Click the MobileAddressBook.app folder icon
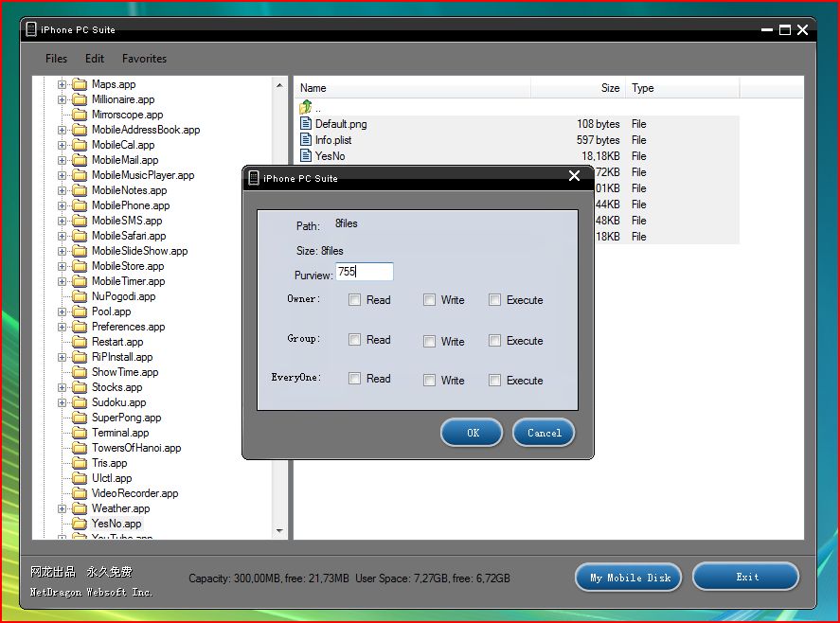Viewport: 840px width, 623px height. click(x=80, y=130)
